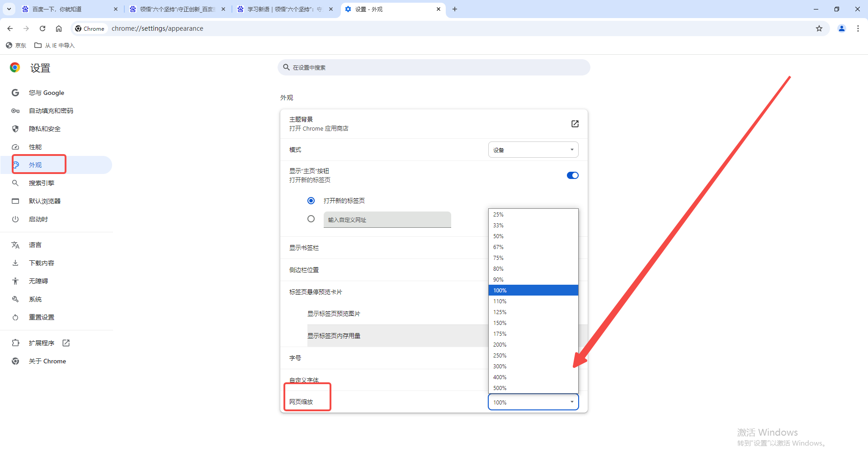Close the 设置 - 外观 tab

[x=439, y=9]
